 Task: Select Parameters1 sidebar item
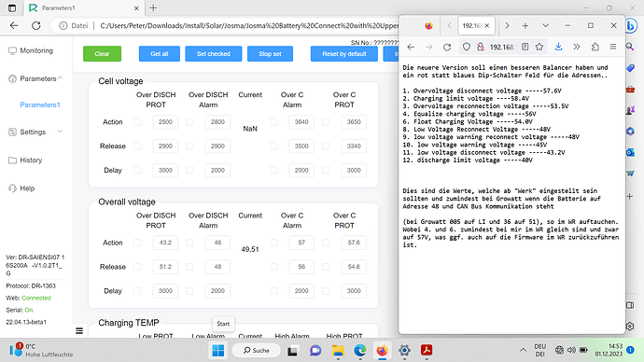[x=40, y=105]
